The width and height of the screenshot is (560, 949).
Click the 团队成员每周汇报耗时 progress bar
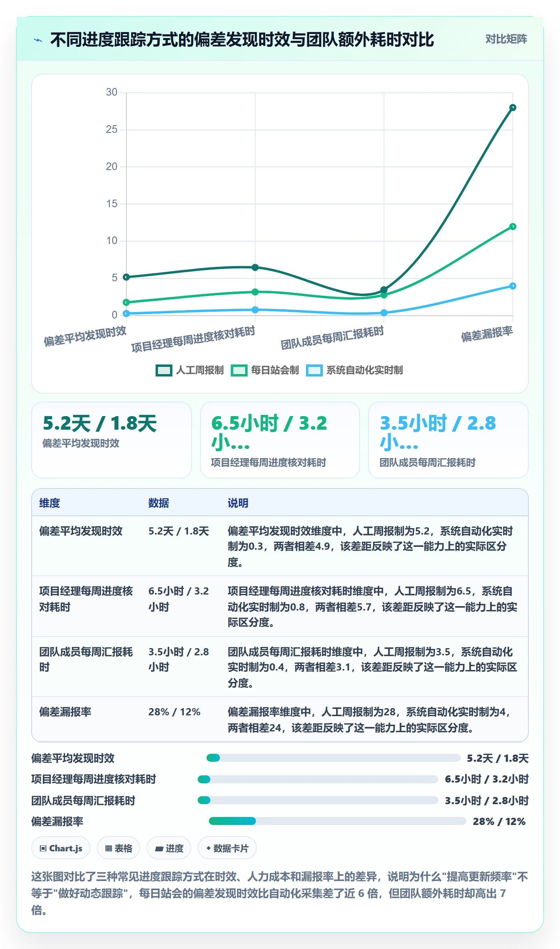318,800
